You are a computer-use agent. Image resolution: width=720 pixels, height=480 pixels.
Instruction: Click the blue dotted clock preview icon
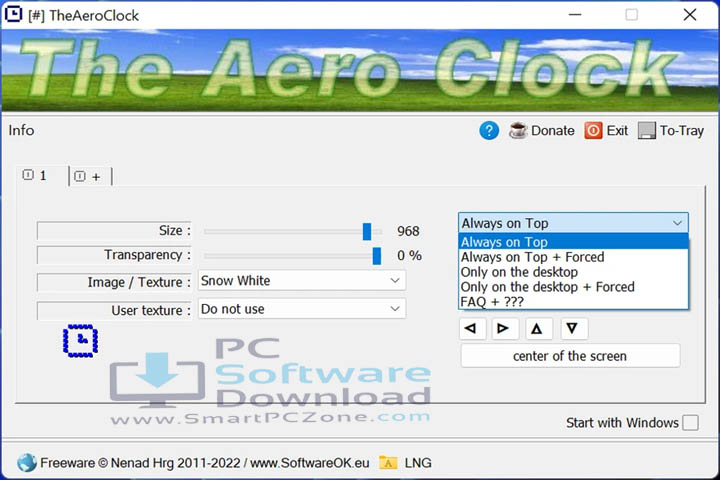pyautogui.click(x=80, y=340)
